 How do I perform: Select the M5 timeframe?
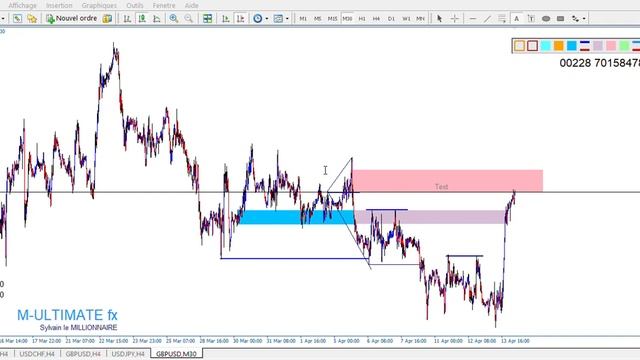point(318,19)
